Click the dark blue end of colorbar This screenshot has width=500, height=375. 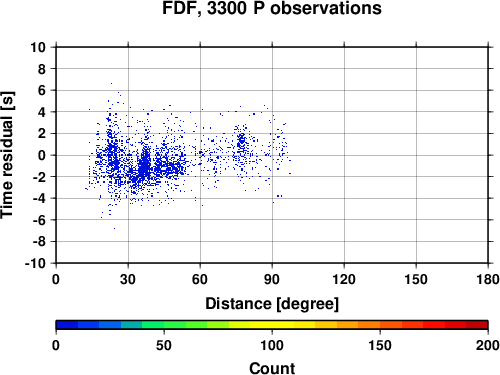pos(67,324)
